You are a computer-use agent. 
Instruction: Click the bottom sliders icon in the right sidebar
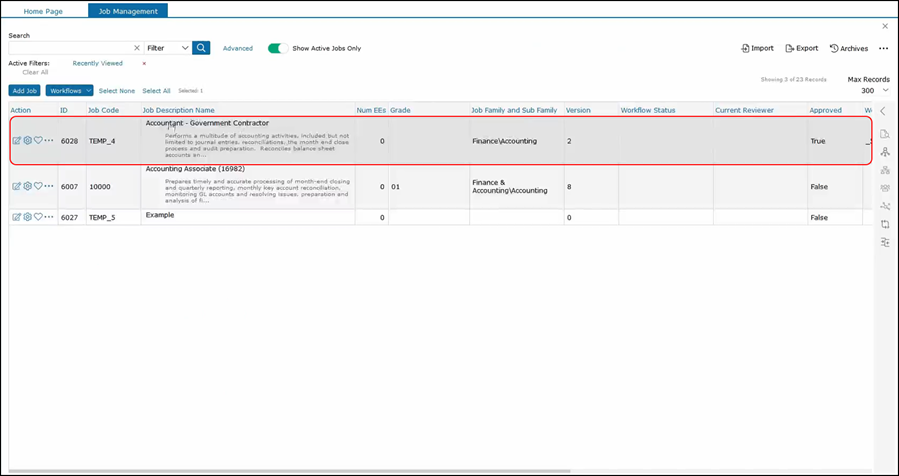pyautogui.click(x=885, y=242)
